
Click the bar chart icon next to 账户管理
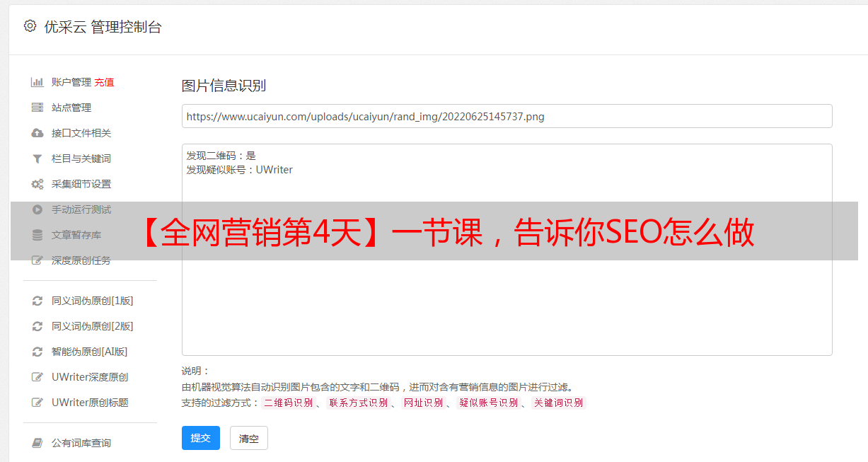37,82
